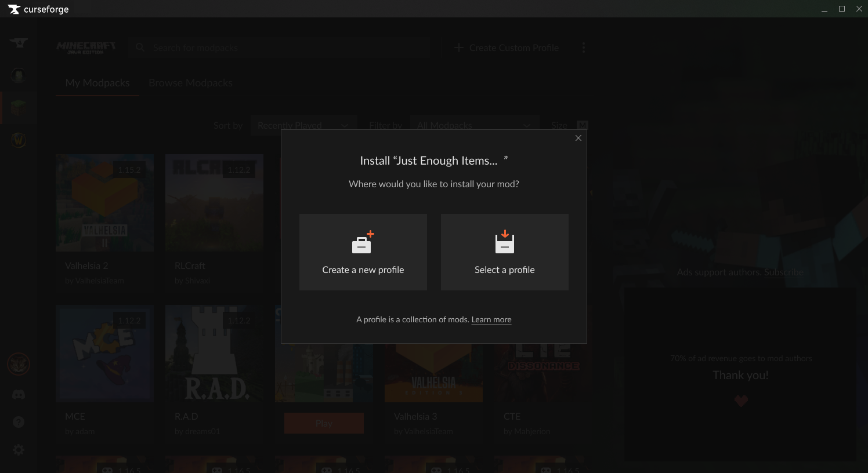This screenshot has width=868, height=473.
Task: Open the Discord icon in sidebar
Action: (19, 395)
